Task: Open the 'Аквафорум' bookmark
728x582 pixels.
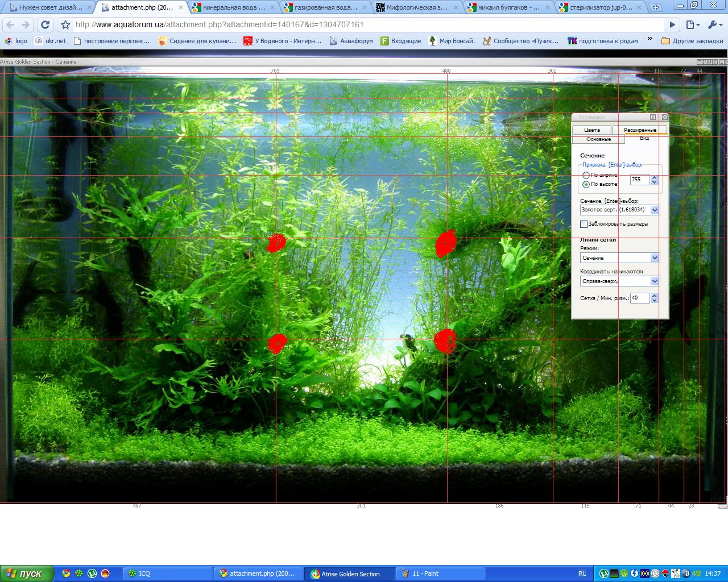Action: tap(351, 41)
